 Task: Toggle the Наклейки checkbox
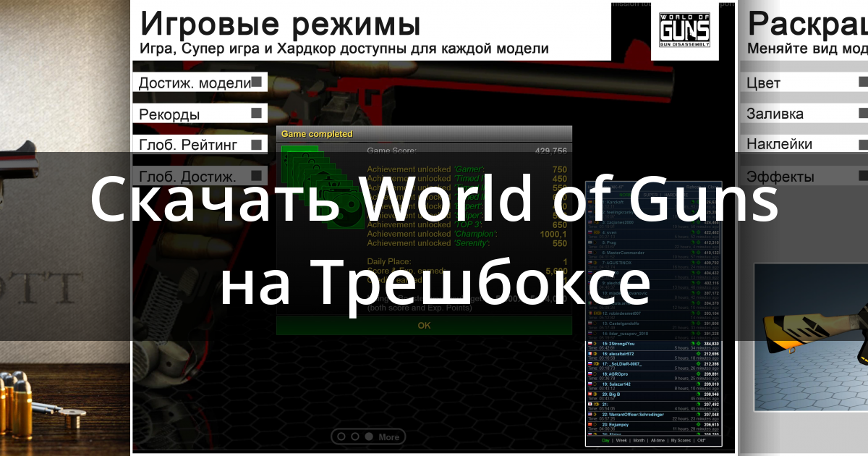(863, 144)
